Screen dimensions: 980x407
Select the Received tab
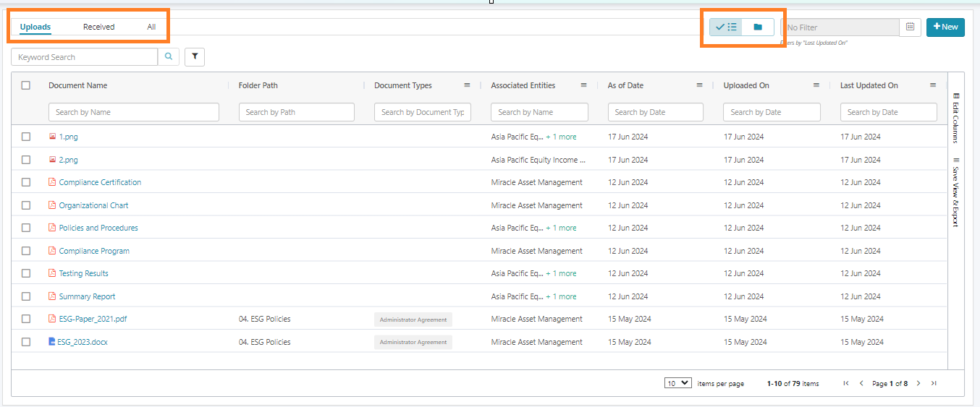(99, 27)
